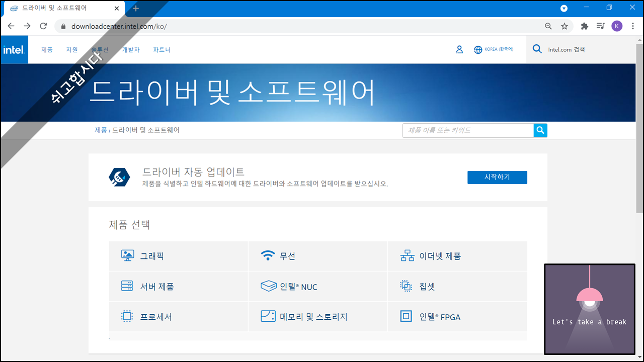Click the 메모리 및 스토리지 link

point(314,317)
